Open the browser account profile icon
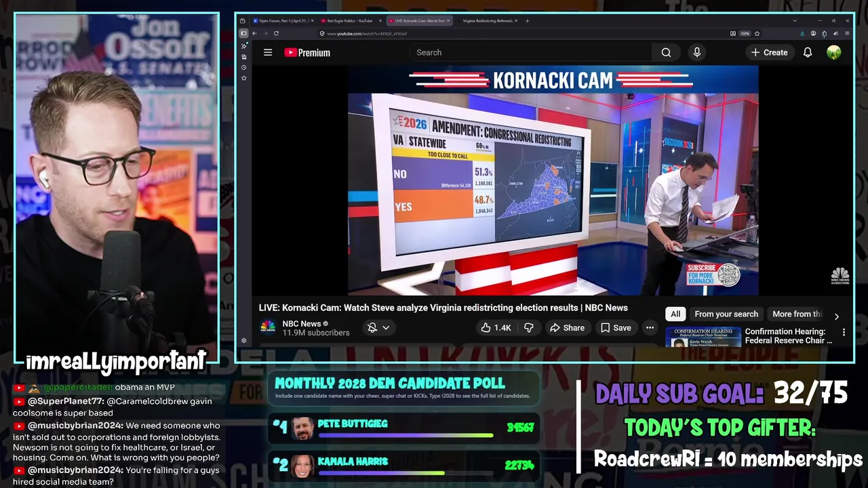868x488 pixels. pyautogui.click(x=813, y=33)
